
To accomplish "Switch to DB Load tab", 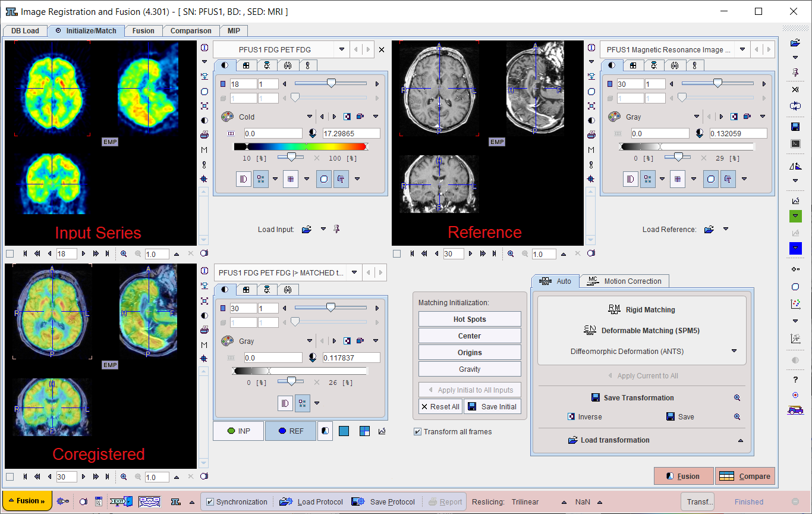I will coord(25,31).
